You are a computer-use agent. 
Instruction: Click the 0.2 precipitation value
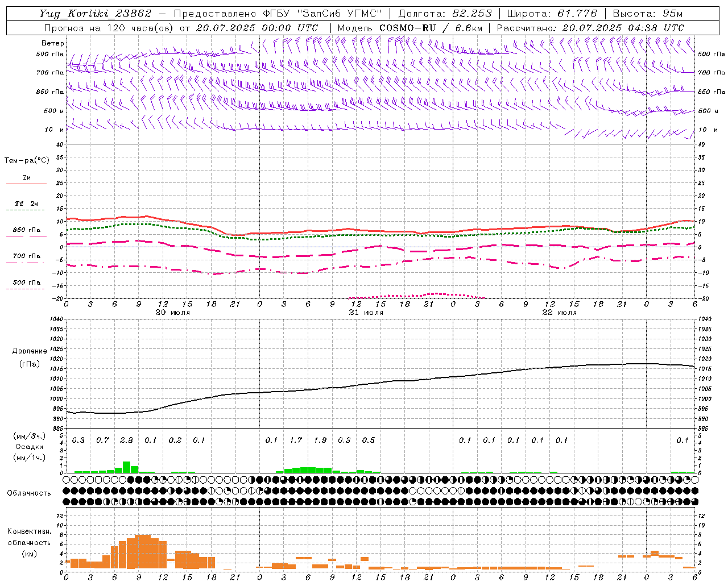click(175, 440)
